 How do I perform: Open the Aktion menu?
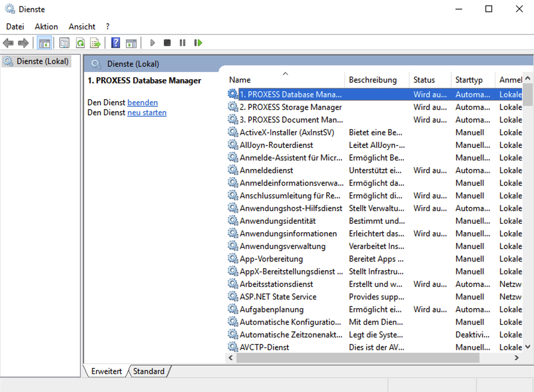coord(46,27)
